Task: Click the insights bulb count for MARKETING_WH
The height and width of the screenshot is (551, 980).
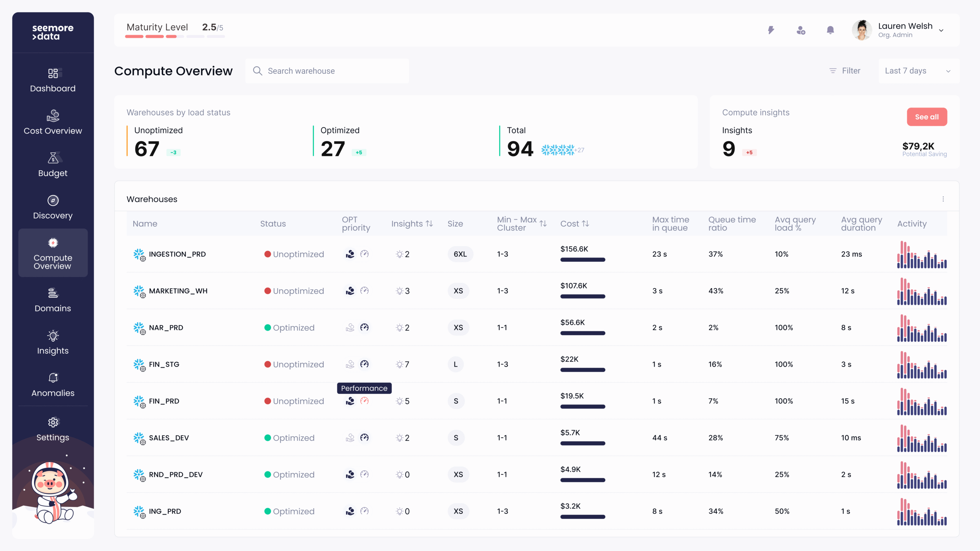Action: tap(402, 291)
